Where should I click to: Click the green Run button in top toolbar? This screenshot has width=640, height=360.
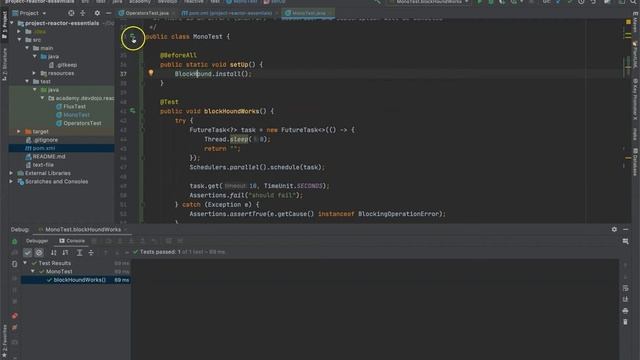[x=480, y=2]
